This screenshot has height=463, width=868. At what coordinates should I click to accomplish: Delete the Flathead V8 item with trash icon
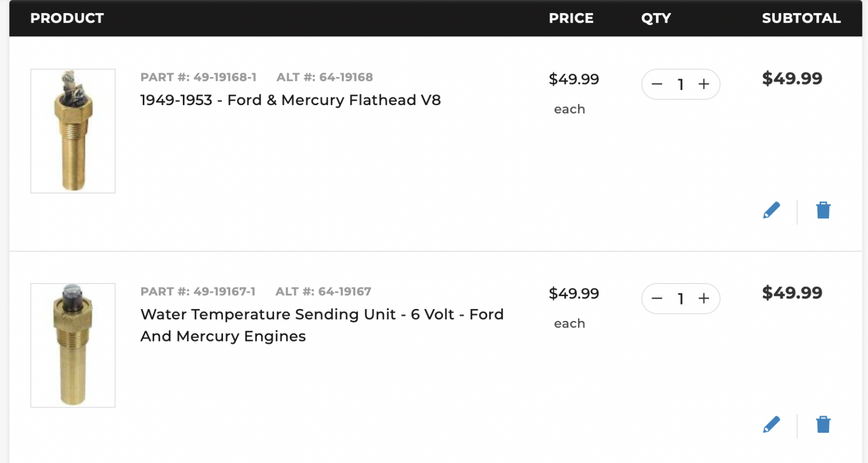[x=823, y=210]
